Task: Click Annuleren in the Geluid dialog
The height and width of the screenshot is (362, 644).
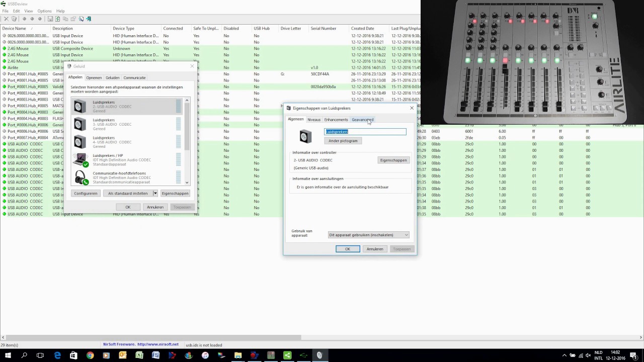Action: click(x=155, y=207)
